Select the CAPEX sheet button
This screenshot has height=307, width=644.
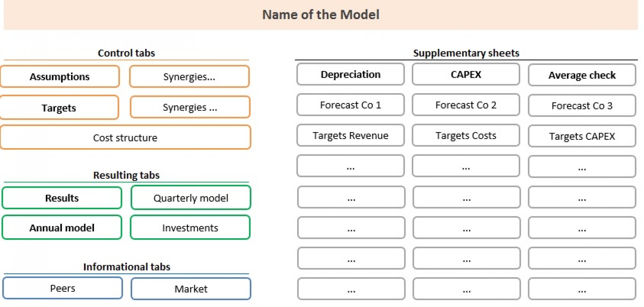[466, 74]
